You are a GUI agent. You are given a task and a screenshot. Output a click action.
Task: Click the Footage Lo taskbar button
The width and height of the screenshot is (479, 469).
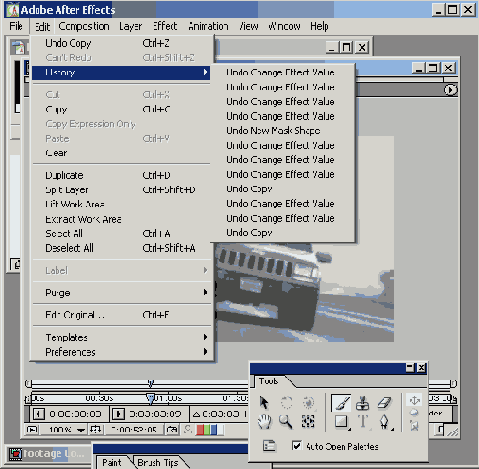48,454
